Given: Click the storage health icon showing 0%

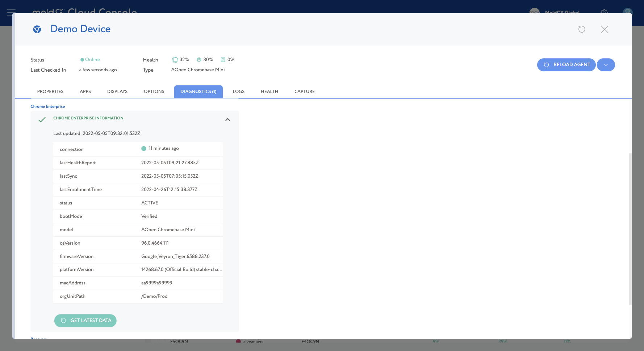Looking at the screenshot, I should [223, 60].
